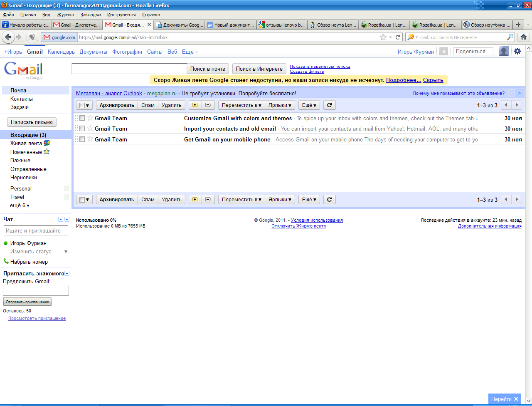
Task: Open the upper Ещё actions dropdown
Action: point(309,105)
